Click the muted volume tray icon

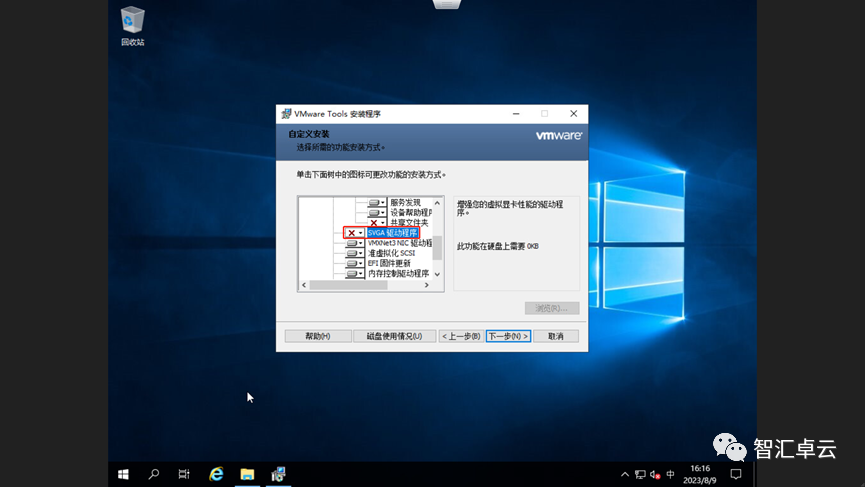point(655,474)
